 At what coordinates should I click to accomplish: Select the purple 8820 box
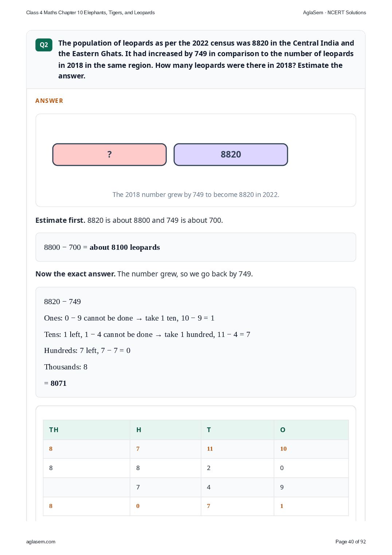click(231, 155)
